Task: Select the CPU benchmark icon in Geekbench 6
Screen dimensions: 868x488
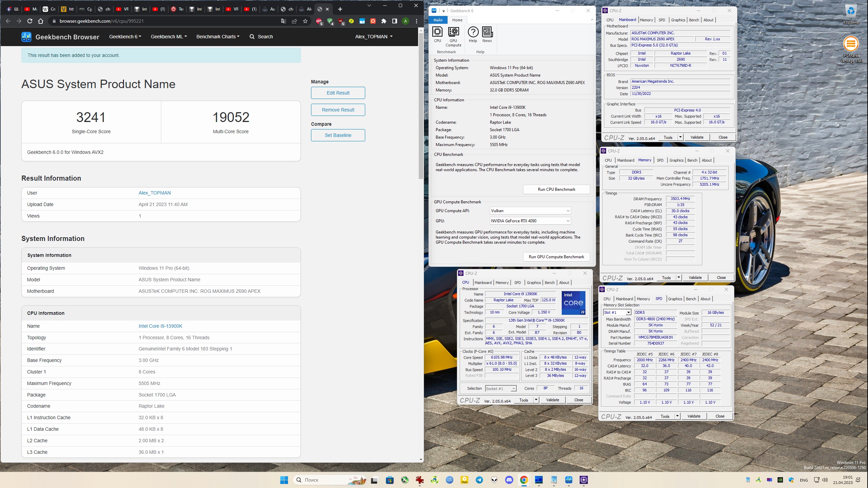Action: point(437,35)
